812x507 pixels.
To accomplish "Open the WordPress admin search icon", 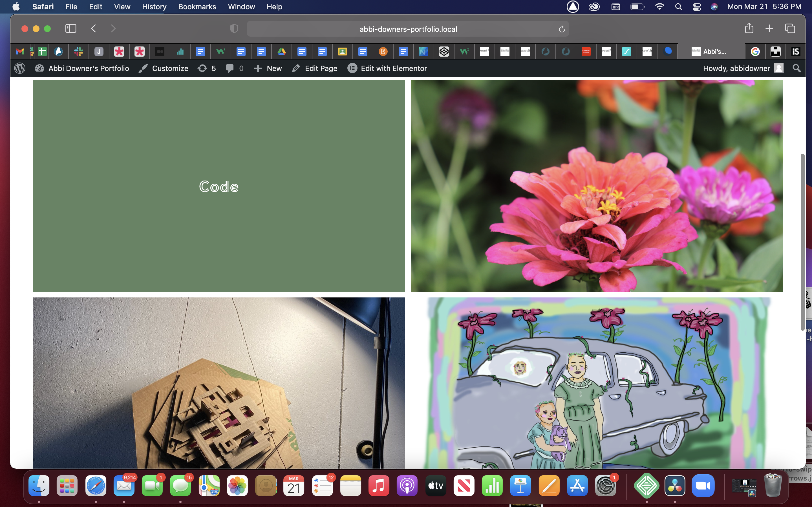I will pyautogui.click(x=796, y=68).
